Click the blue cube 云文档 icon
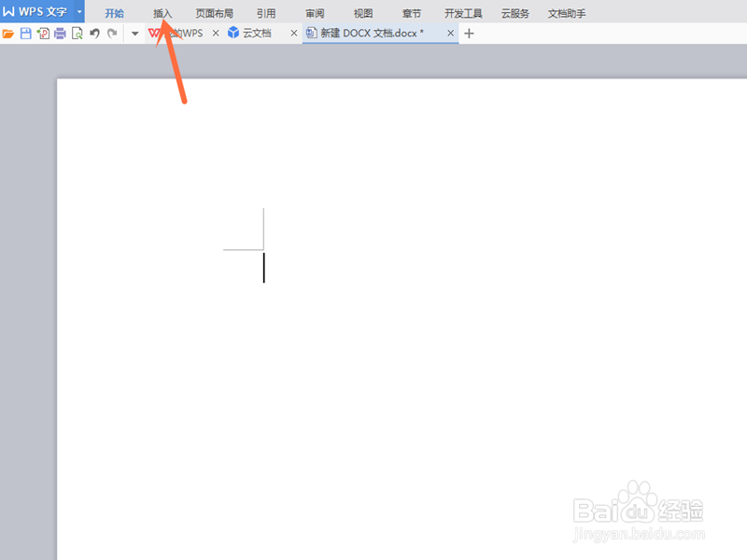The width and height of the screenshot is (747, 560). (233, 33)
